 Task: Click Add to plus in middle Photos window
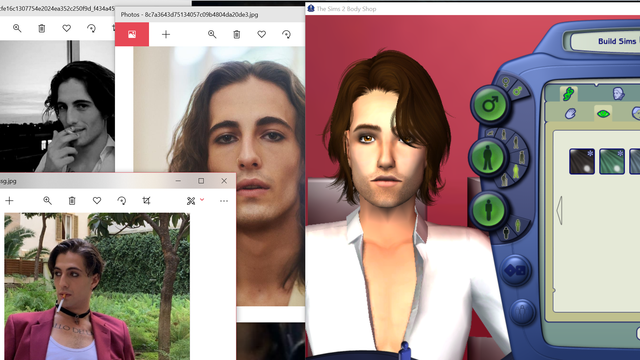166,34
